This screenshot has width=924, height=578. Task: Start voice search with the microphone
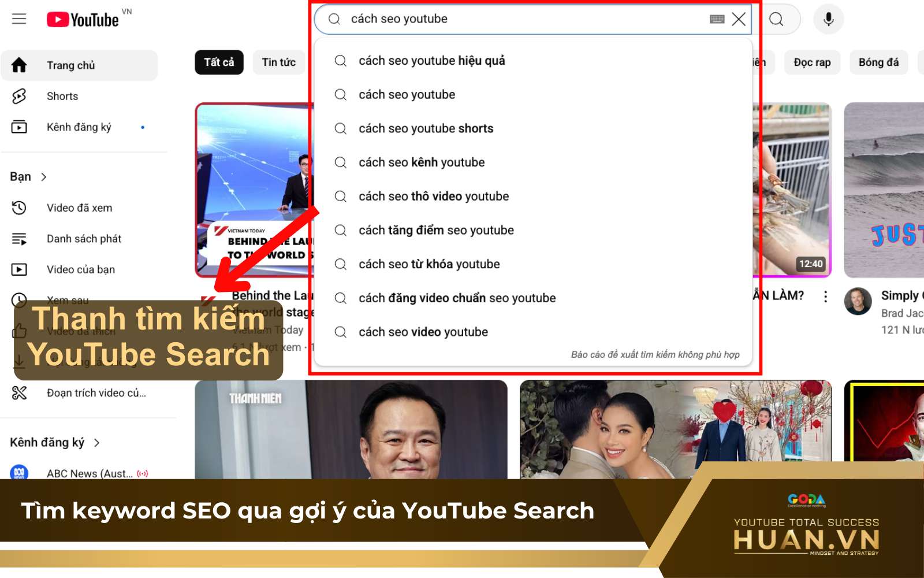point(829,19)
